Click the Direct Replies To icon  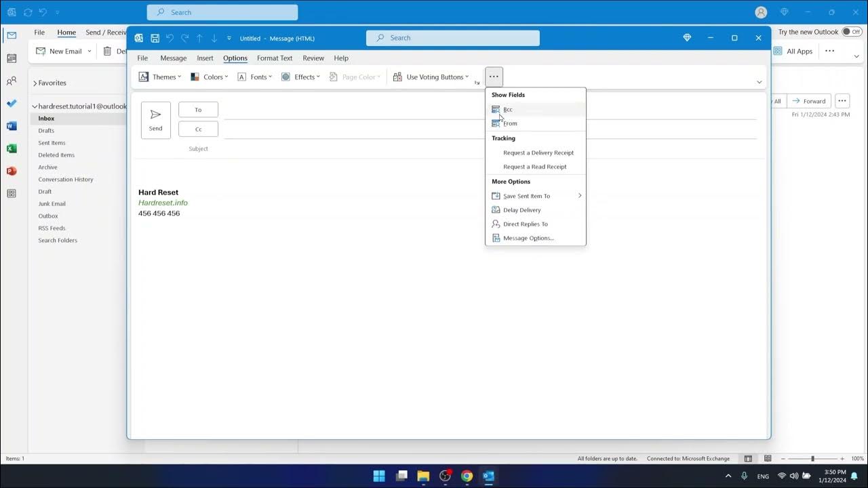tap(496, 224)
